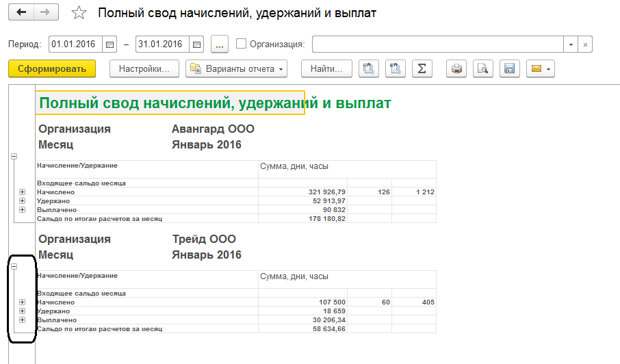Open calendar for end date 31.01.2016

pos(196,44)
